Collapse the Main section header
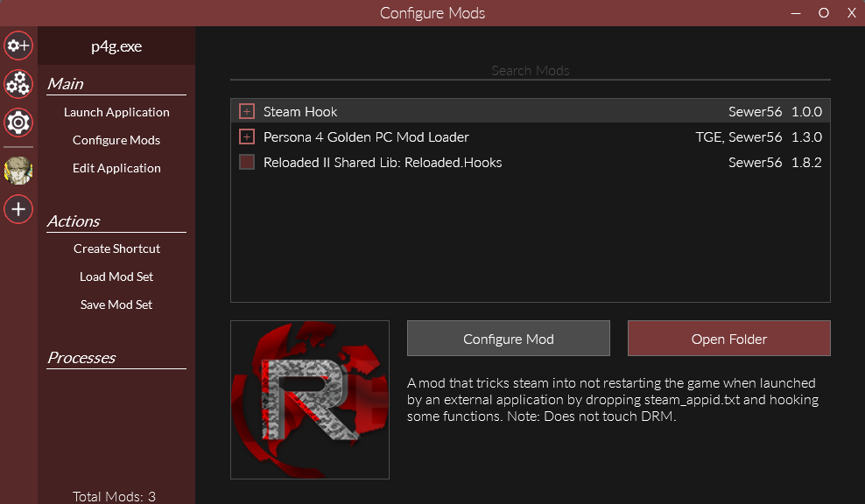865x504 pixels. [65, 83]
